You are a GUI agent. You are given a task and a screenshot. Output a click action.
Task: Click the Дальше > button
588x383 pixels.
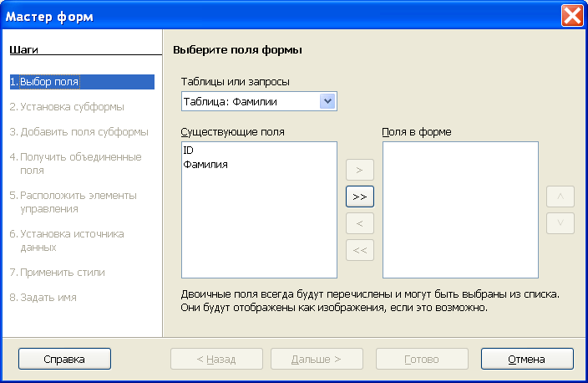pyautogui.click(x=317, y=359)
